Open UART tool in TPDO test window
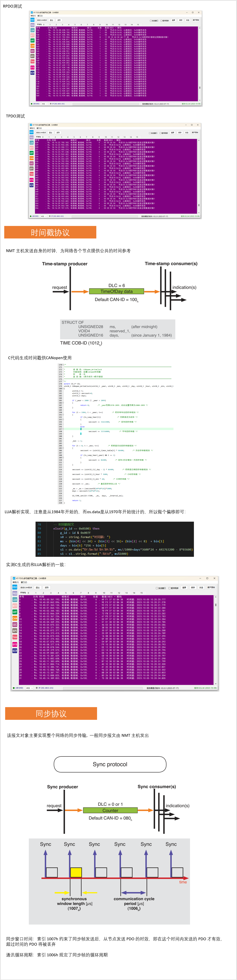237x980 pixels. point(32,153)
